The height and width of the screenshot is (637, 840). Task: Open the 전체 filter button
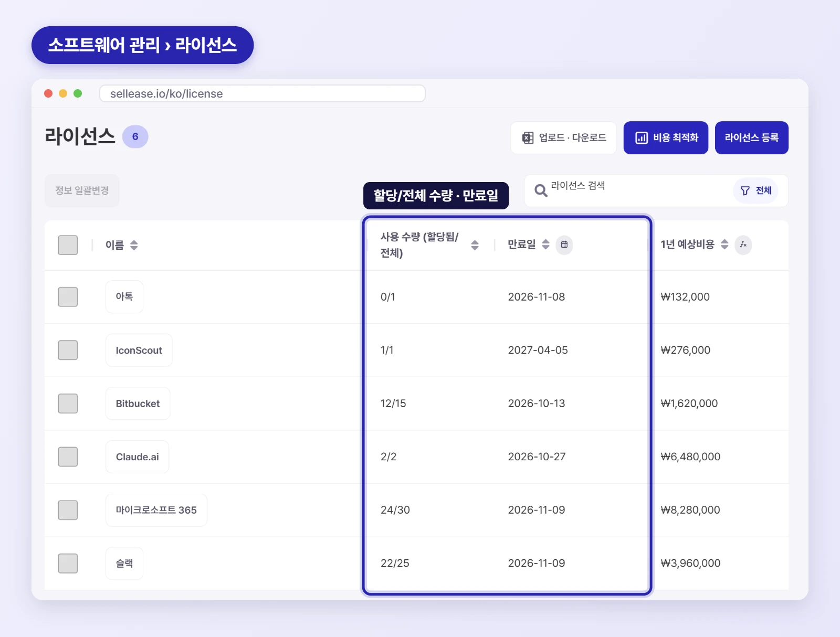click(755, 190)
